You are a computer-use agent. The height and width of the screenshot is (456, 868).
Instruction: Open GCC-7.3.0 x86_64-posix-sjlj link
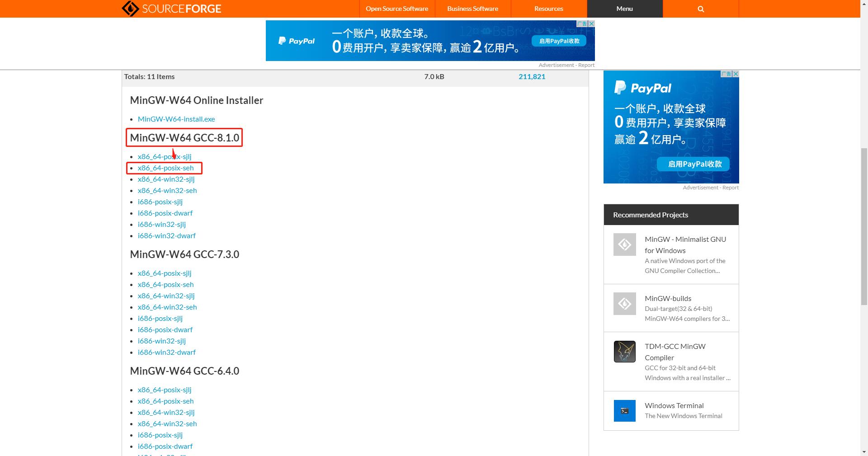pos(165,273)
